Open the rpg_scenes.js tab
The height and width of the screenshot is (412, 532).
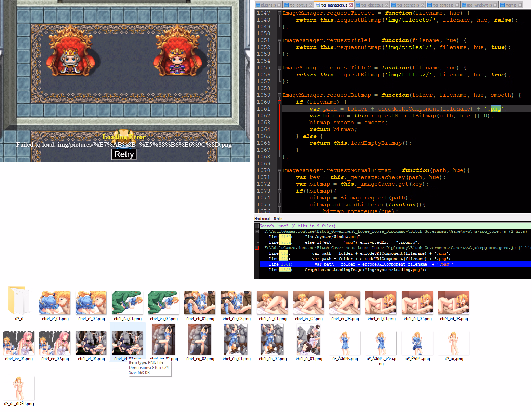click(x=408, y=5)
